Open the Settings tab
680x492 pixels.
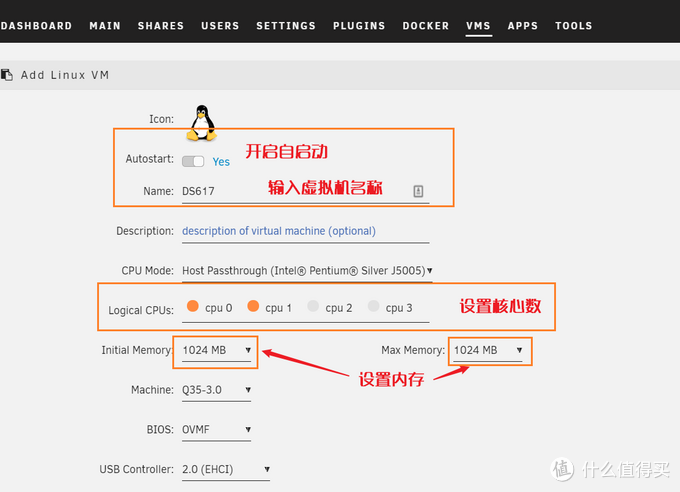(x=286, y=26)
